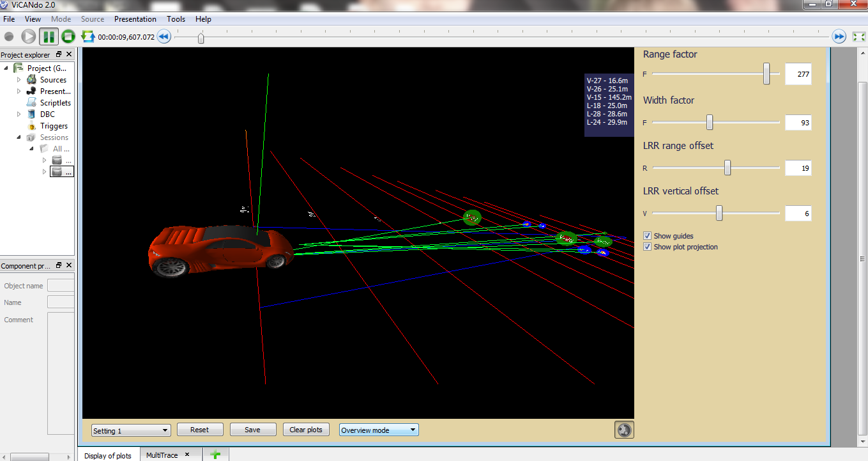Click the Save button
The height and width of the screenshot is (461, 868).
[x=253, y=430]
